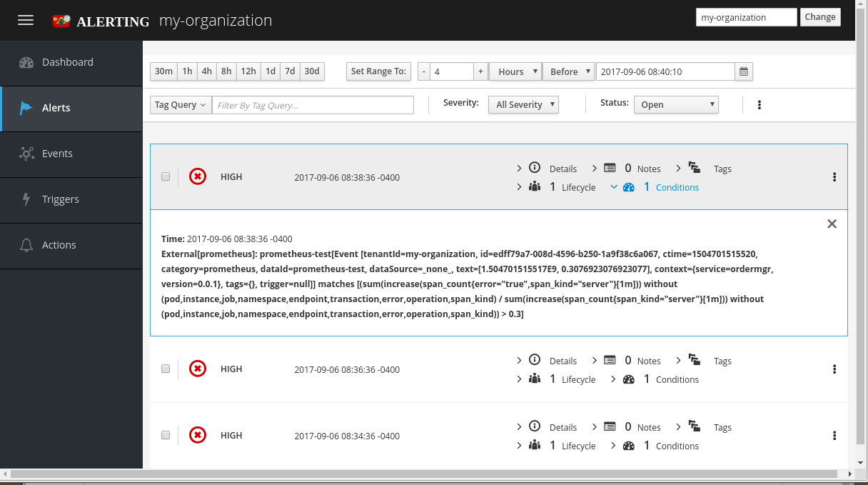868x485 pixels.
Task: Click Details link of 08:34:36 alert
Action: (563, 427)
